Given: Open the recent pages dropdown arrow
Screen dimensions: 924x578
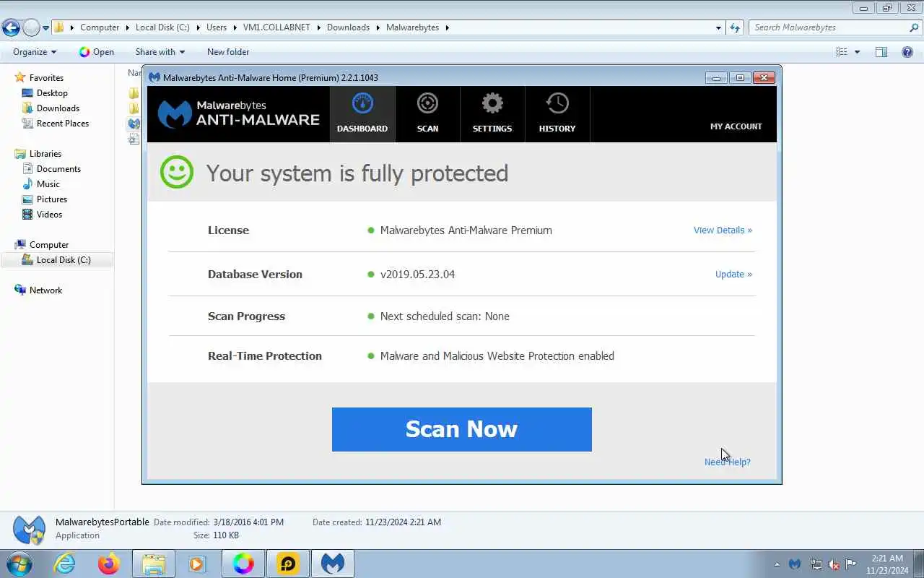Looking at the screenshot, I should (x=45, y=28).
